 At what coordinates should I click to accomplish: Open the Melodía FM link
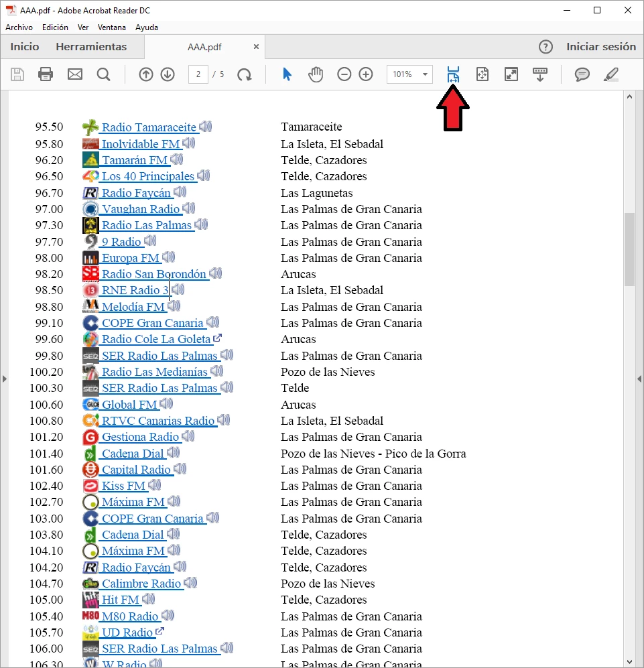click(x=133, y=307)
